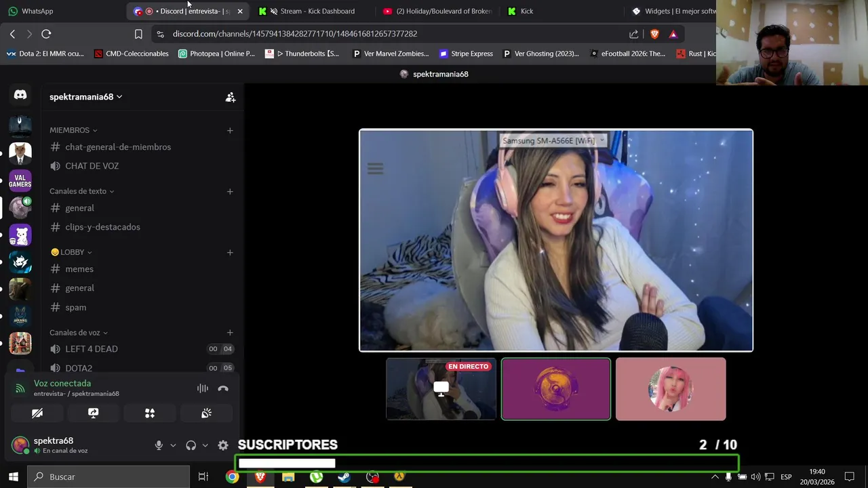
Task: Click the Buscar taskbar search box
Action: point(108,476)
